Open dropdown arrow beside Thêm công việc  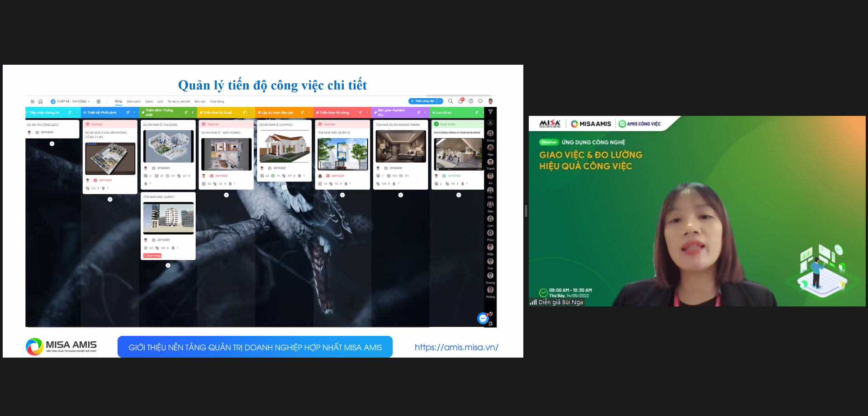pos(440,101)
